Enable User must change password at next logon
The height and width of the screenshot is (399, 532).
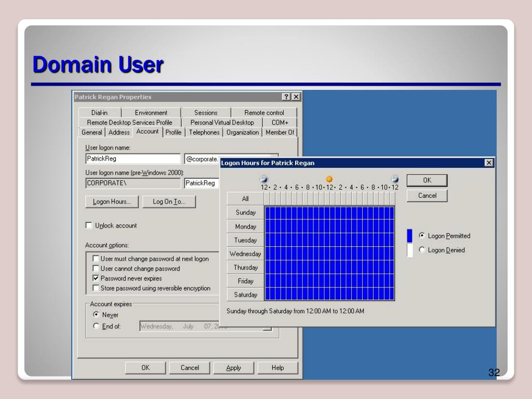coord(96,259)
